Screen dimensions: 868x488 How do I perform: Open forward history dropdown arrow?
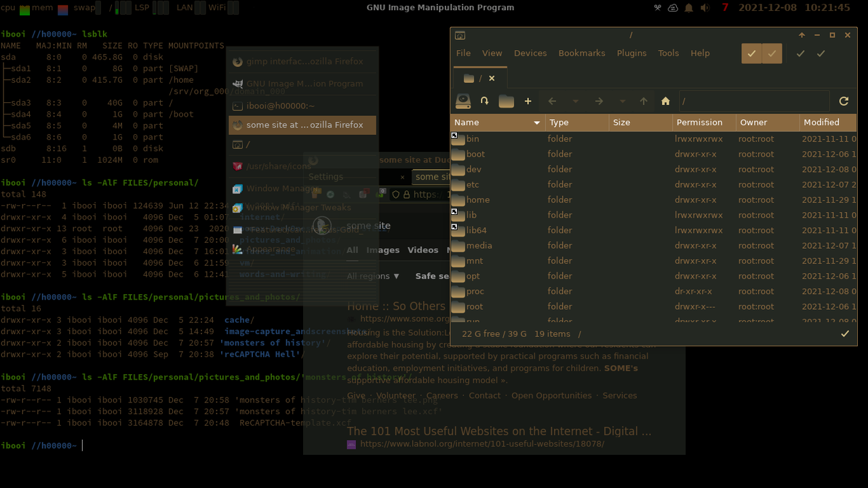tap(622, 102)
